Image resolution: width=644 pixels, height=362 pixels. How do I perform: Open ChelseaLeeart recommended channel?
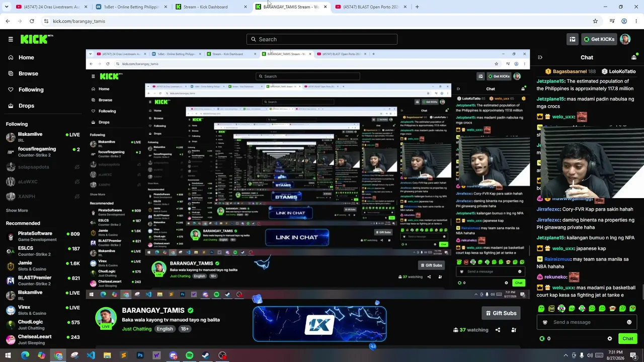click(x=43, y=339)
